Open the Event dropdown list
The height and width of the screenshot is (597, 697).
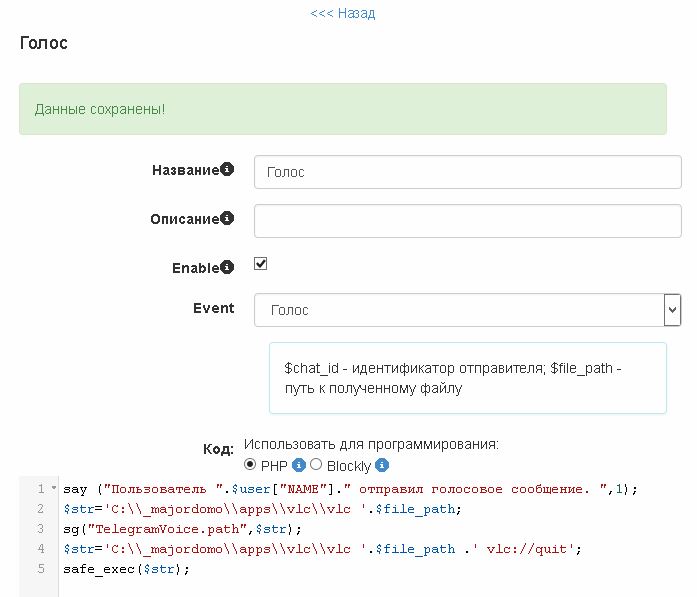(460, 310)
